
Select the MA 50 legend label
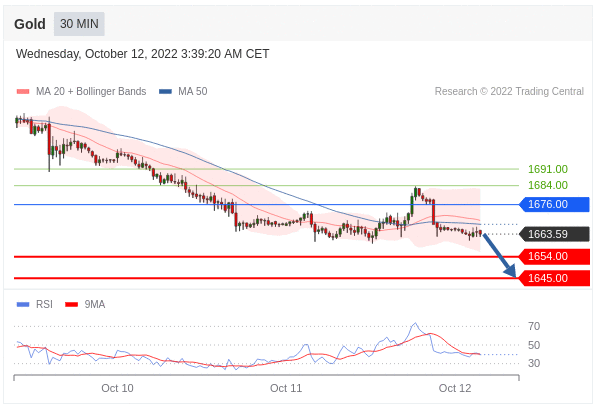coord(193,91)
